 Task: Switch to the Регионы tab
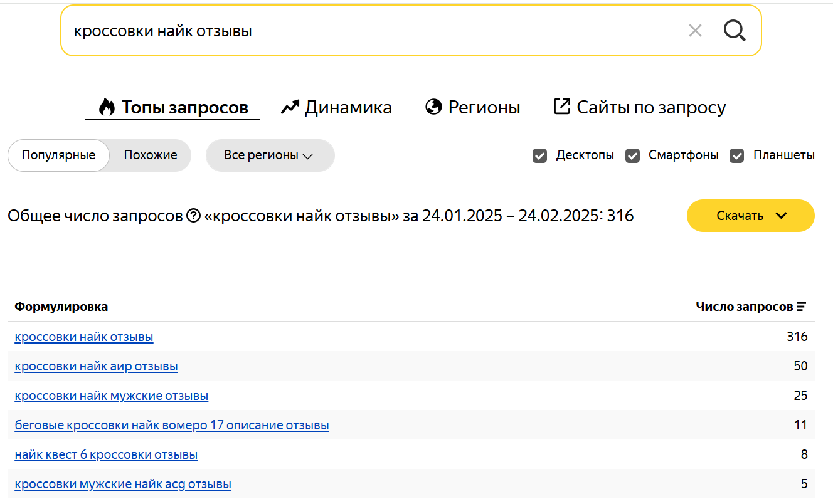(472, 107)
